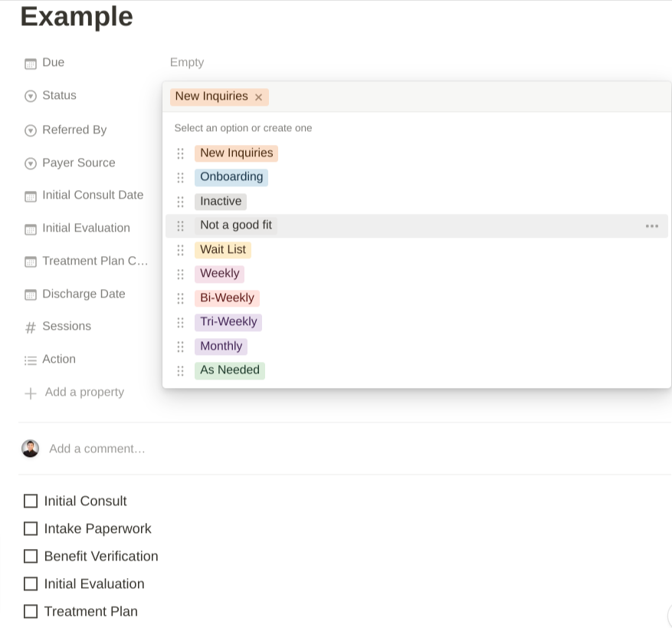Viewport: 672px width, 628px height.
Task: Tick the Intake Paperwork checkbox
Action: click(x=31, y=528)
